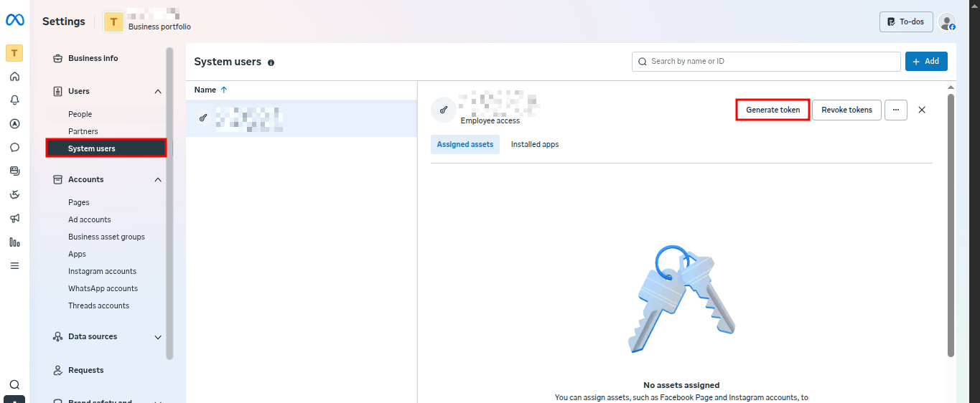Click the Generate token button
This screenshot has height=403, width=980.
[773, 110]
